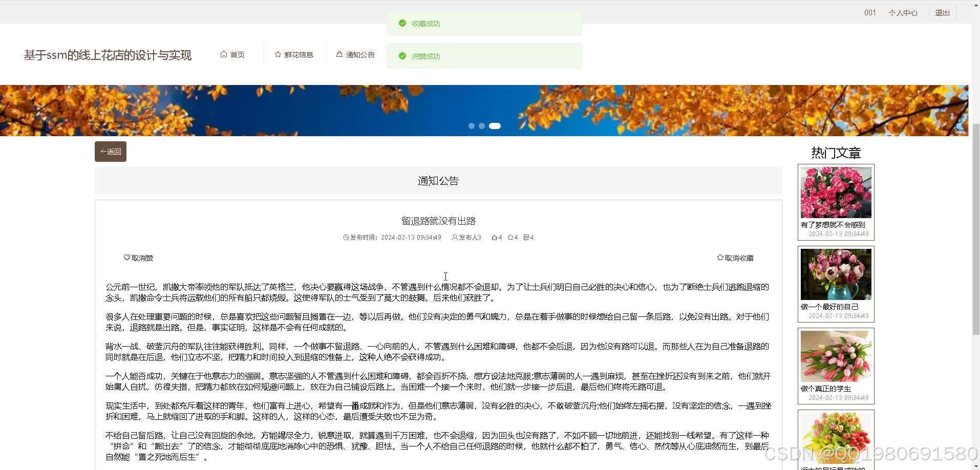Image resolution: width=980 pixels, height=470 pixels.
Task: Click the star icon beside 鲜花信息
Action: pyautogui.click(x=277, y=54)
